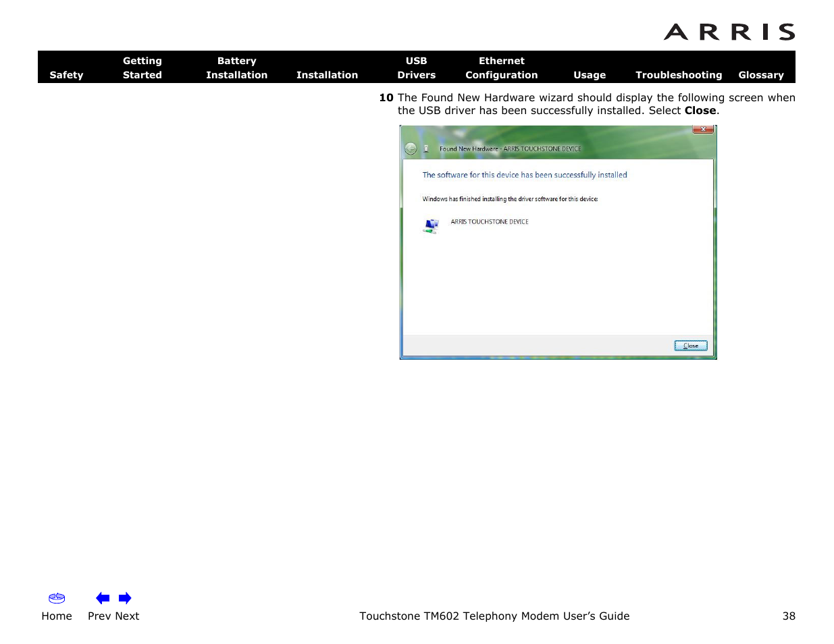Click the Home text link
The image size is (834, 644).
click(x=57, y=616)
